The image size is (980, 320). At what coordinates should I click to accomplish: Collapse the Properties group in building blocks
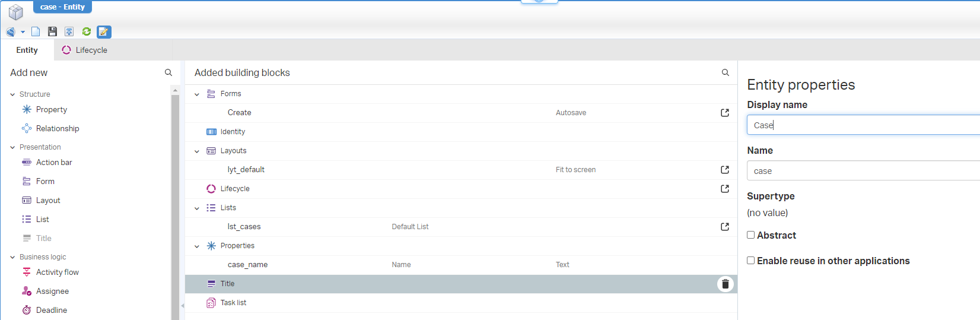coord(197,246)
